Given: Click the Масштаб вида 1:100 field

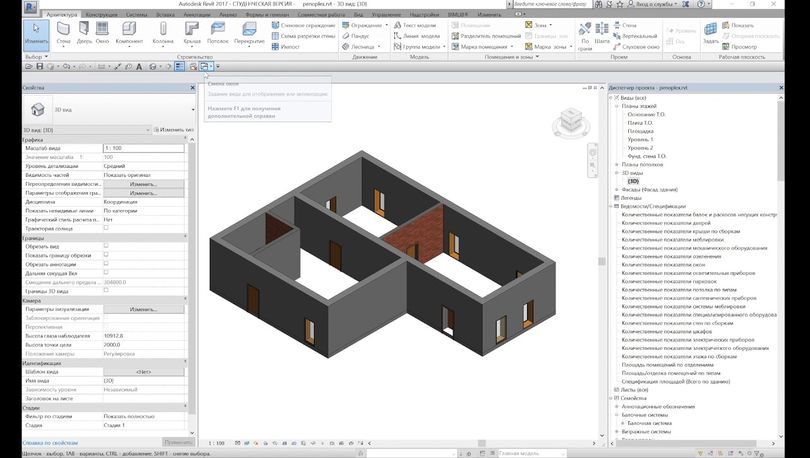Looking at the screenshot, I should 143,148.
